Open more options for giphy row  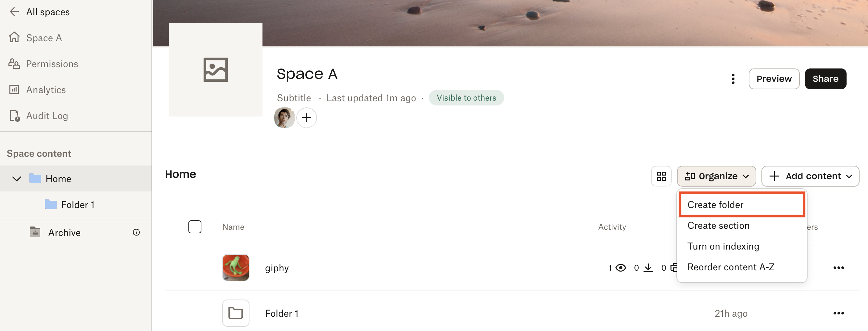tap(838, 268)
